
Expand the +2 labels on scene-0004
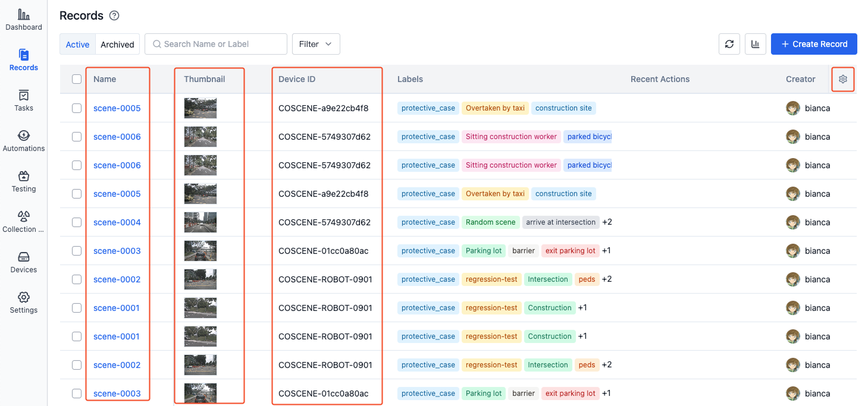[x=607, y=222]
